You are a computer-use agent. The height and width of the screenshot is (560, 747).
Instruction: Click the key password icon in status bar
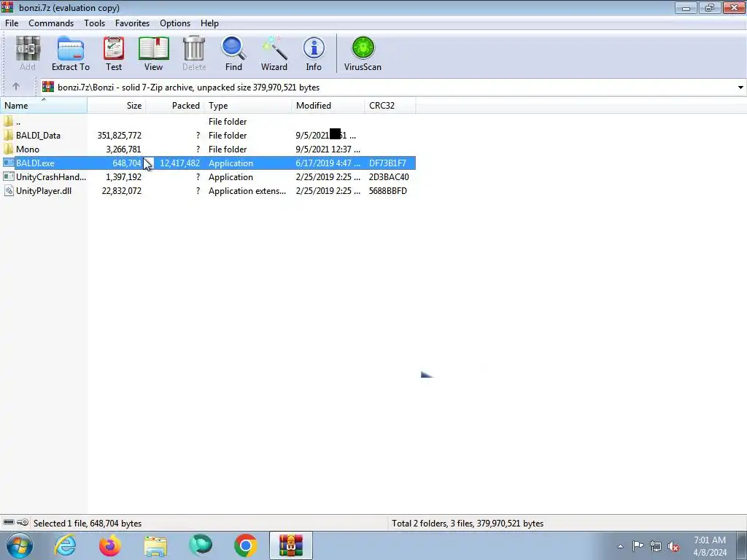(x=23, y=522)
